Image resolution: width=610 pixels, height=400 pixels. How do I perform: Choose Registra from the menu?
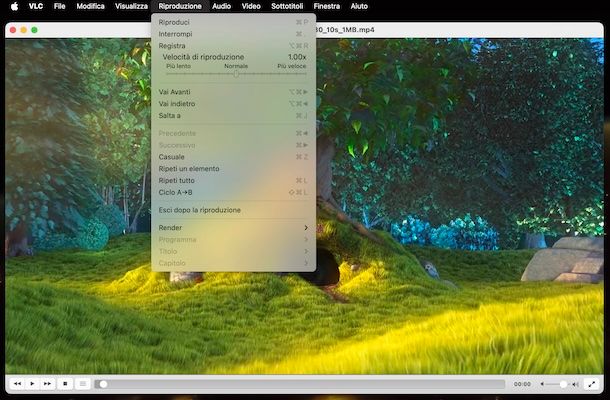[233, 46]
